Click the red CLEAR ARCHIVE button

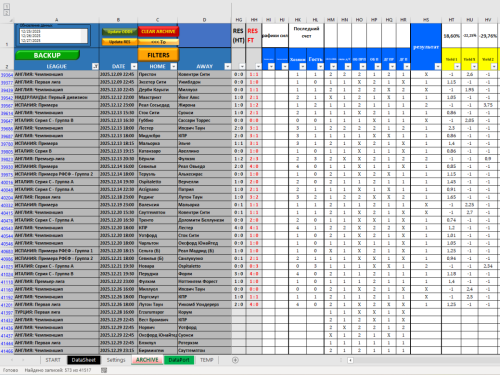(x=158, y=31)
